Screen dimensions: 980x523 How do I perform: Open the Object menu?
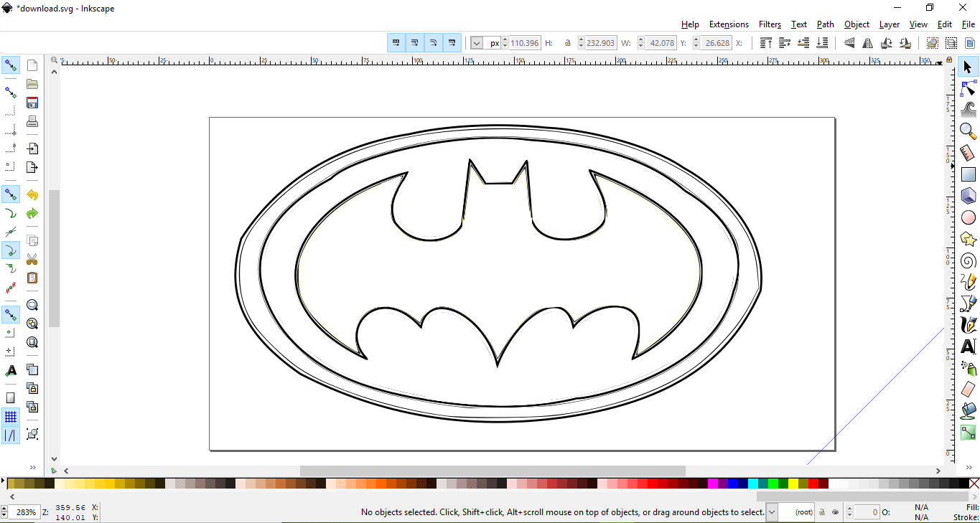click(857, 24)
